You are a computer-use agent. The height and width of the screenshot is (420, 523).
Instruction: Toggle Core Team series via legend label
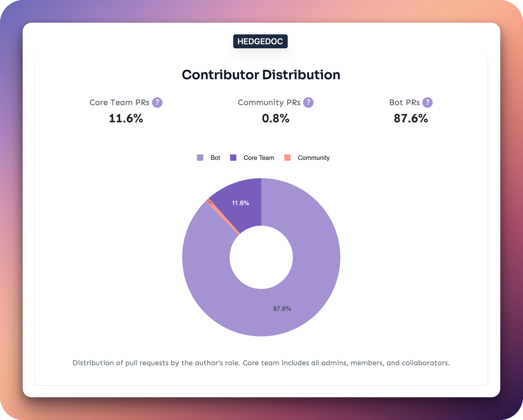[259, 158]
